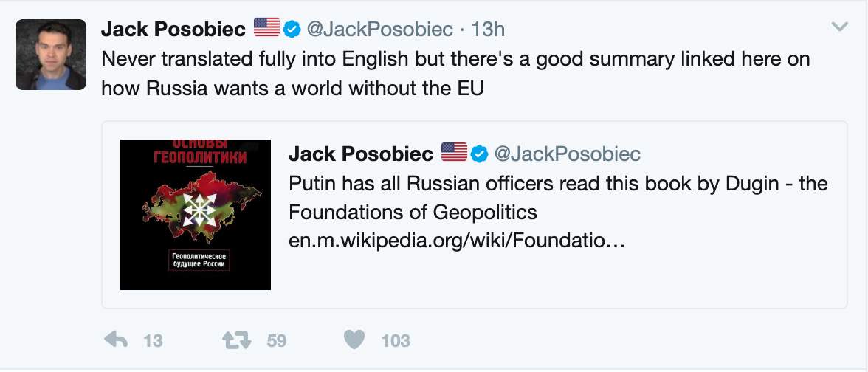Click the US flag emoji in the quoted tweet
868x372 pixels.
455,153
